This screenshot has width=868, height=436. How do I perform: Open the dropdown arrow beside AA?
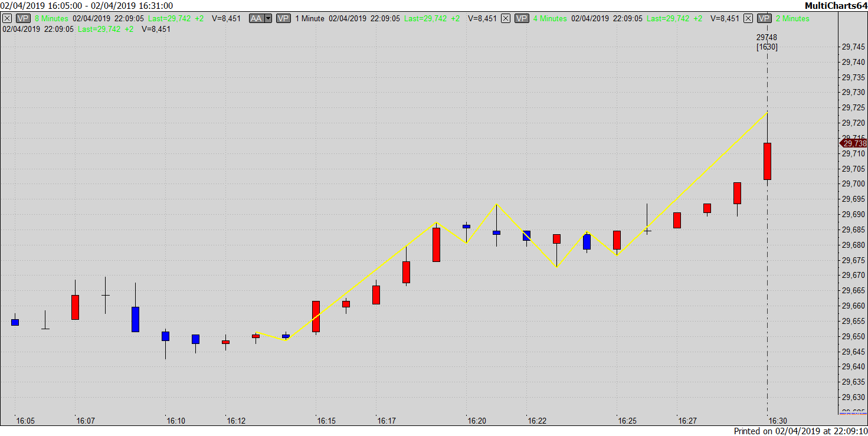[268, 18]
